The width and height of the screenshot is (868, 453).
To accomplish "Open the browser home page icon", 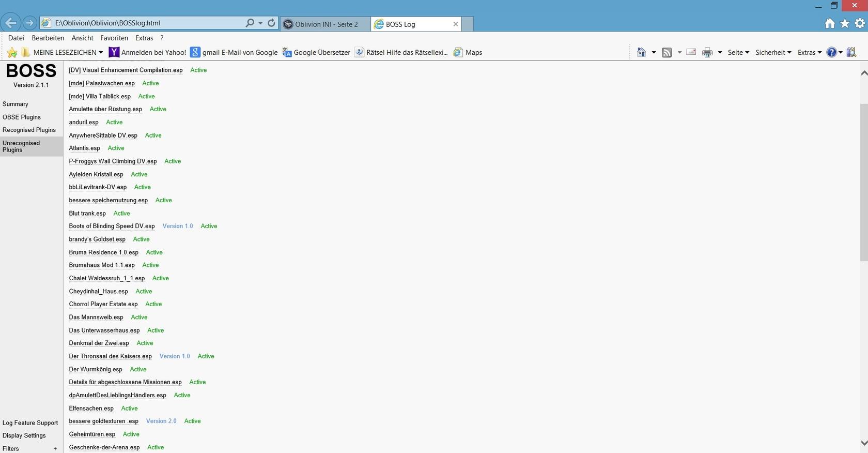I will click(x=830, y=23).
